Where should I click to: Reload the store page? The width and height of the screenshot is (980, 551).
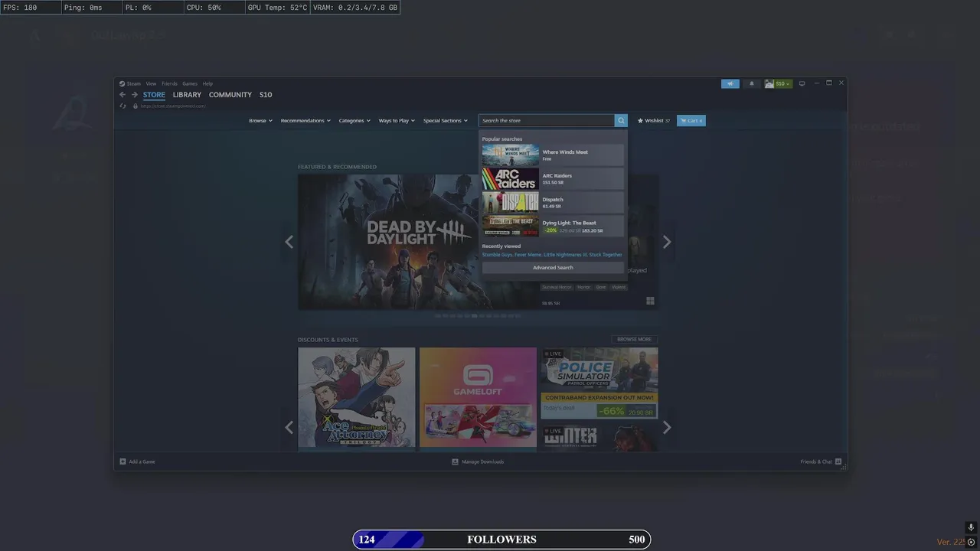click(x=122, y=106)
